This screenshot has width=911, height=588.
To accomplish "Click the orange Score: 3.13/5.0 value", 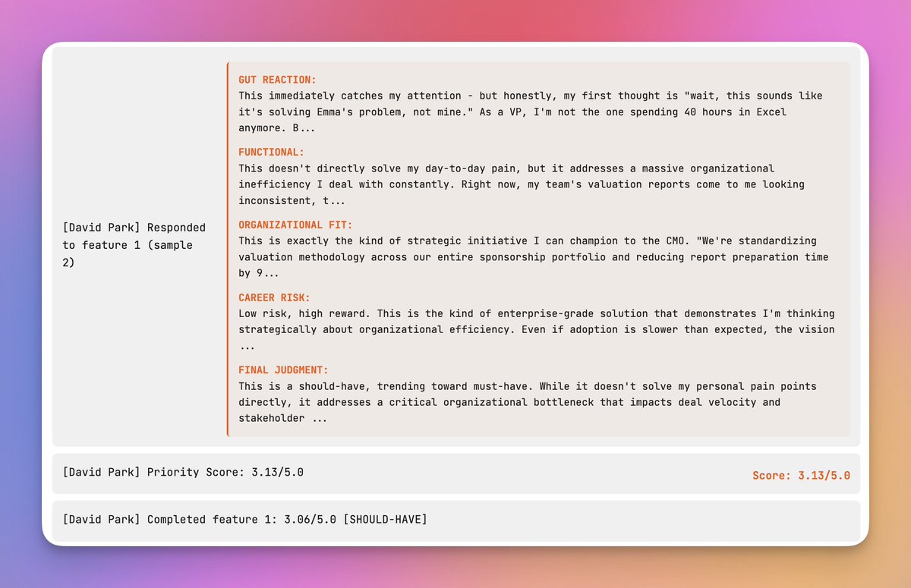I will pos(801,476).
